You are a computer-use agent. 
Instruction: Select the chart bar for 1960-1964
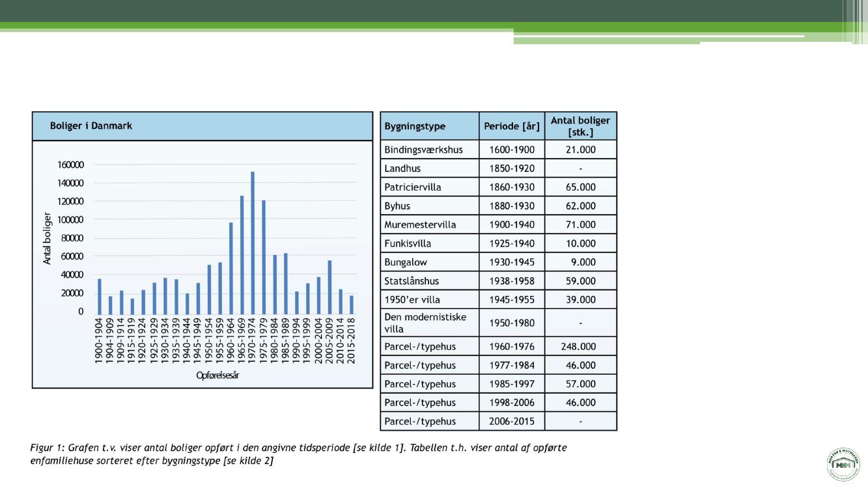coord(231,269)
